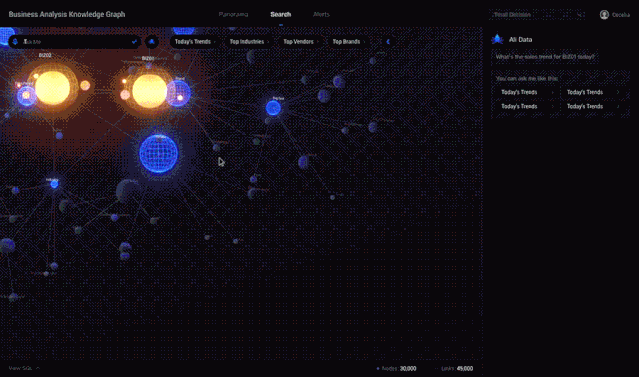
Task: Click the blue checkmark icon in search bar
Action: click(x=134, y=42)
